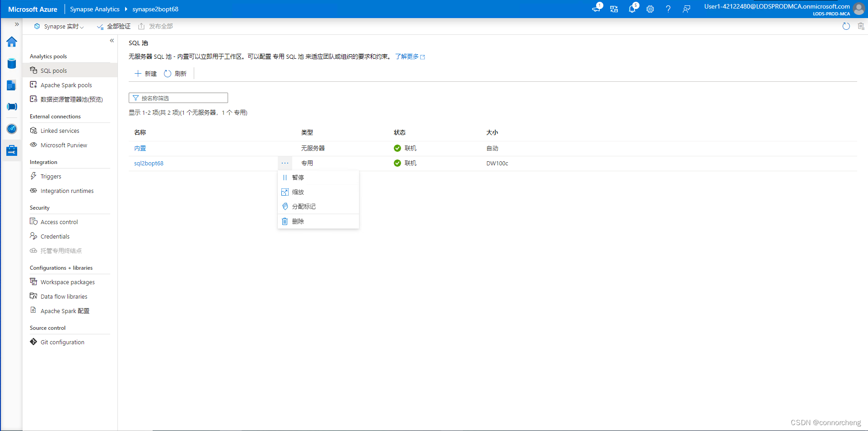Screen dimensions: 868x431
Task: Click the 无服务器 type cell
Action: point(313,148)
